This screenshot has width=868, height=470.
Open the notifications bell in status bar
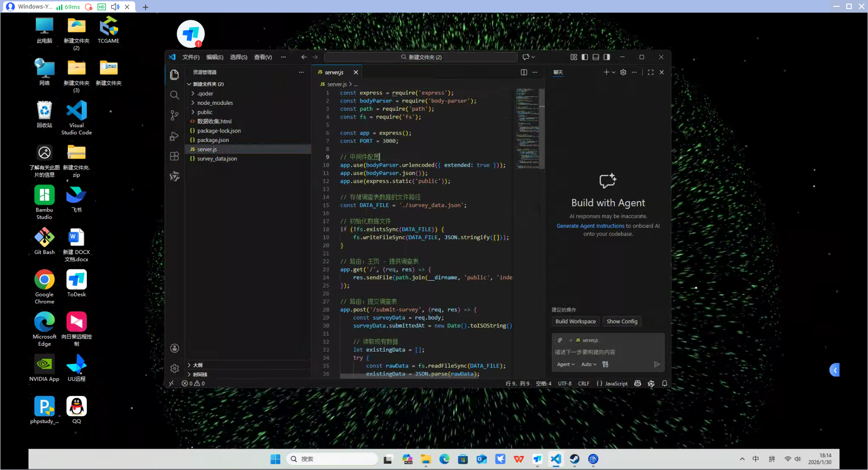coord(665,384)
